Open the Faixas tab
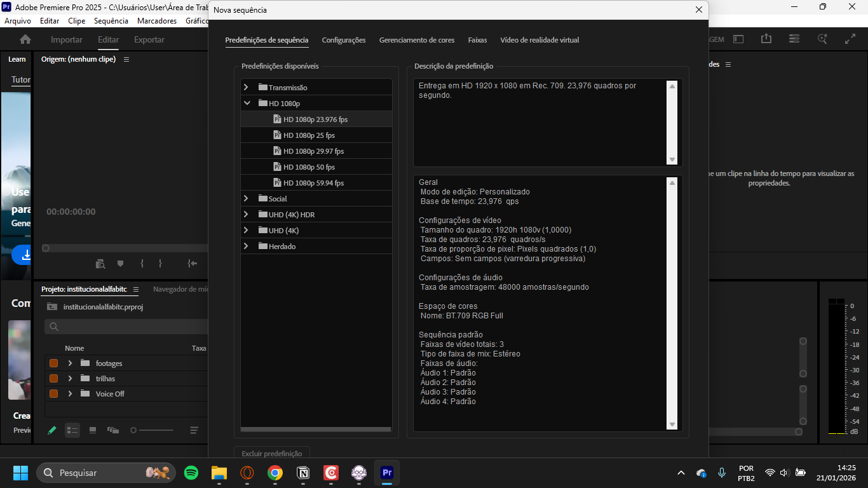The height and width of the screenshot is (488, 868). point(477,40)
